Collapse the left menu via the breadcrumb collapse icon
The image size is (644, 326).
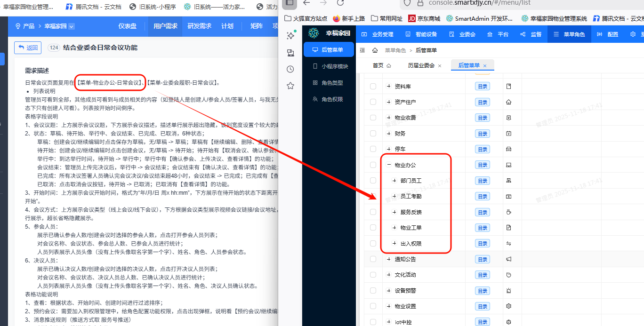pos(362,50)
